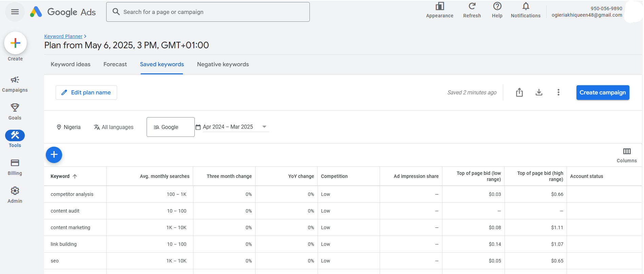Click the Keyword Planner breadcrumb link
644x274 pixels.
pyautogui.click(x=63, y=36)
